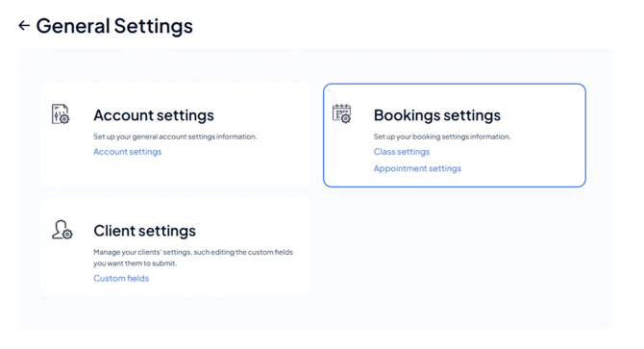Click the Client settings person-gear icon
This screenshot has width=644, height=349.
point(62,230)
